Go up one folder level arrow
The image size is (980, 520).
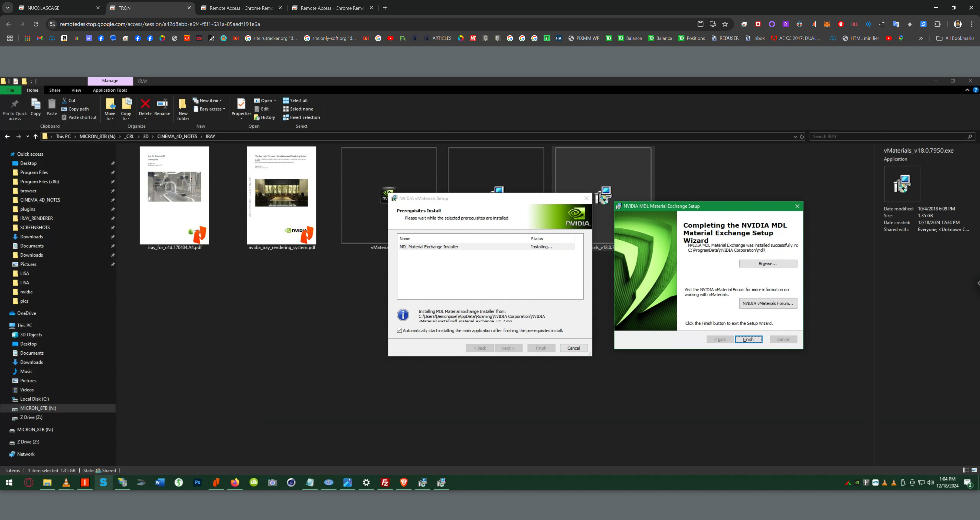[35, 136]
